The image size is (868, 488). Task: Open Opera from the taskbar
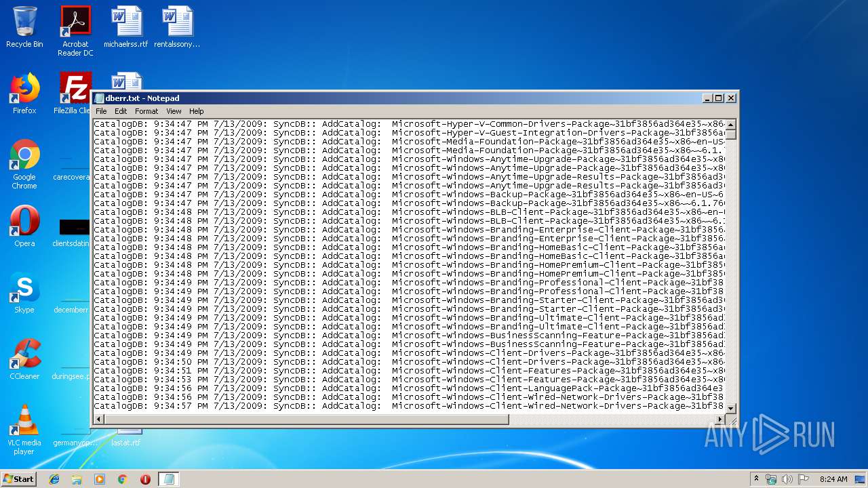[x=145, y=479]
